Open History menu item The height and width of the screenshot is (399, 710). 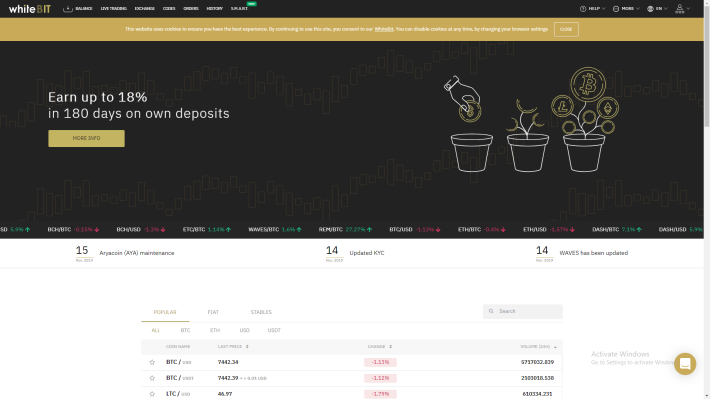pos(215,9)
